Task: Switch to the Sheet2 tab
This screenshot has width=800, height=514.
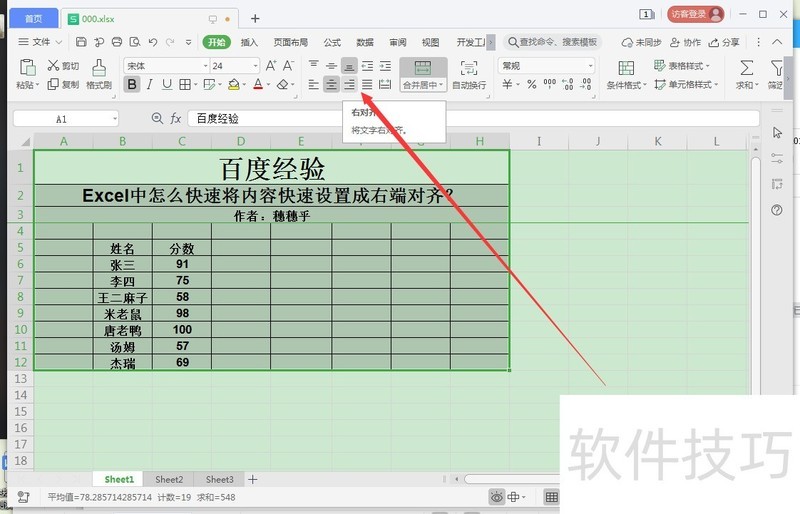Action: click(169, 479)
